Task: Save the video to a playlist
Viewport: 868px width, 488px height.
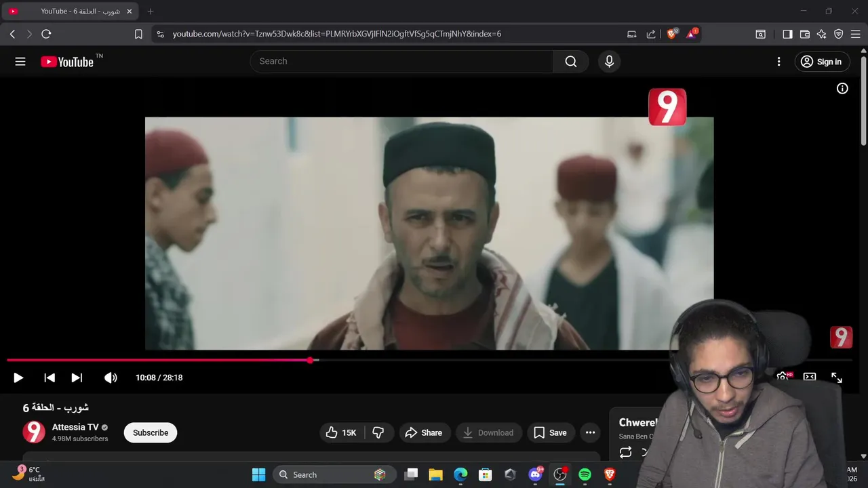Action: click(550, 432)
